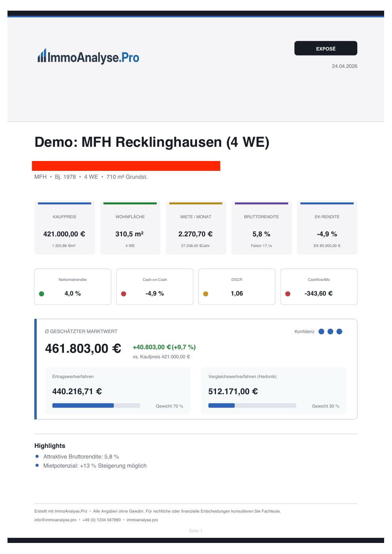Click the Bruttorendite value 5,8 %
Viewport: 392px width, 554px height.
[261, 234]
